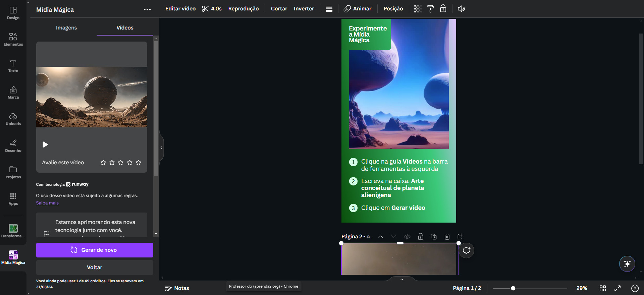
Task: Click the copy style paint roller icon
Action: [x=431, y=9]
